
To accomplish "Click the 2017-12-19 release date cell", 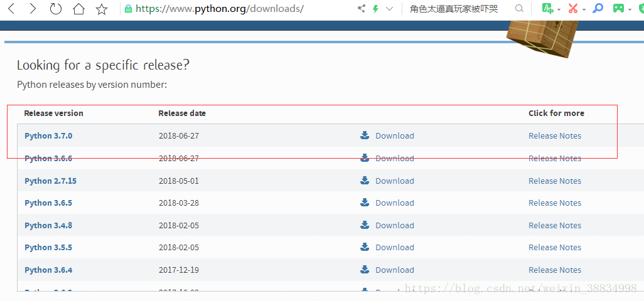I will click(179, 270).
